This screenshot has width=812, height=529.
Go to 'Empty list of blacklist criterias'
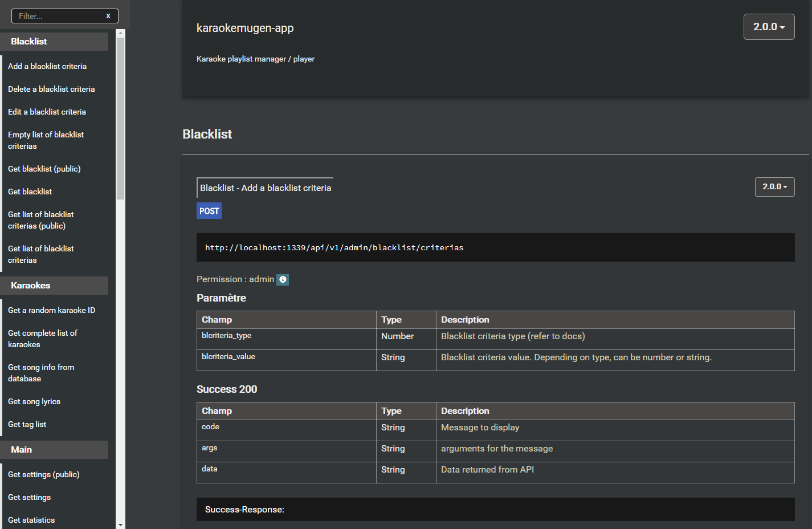pyautogui.click(x=46, y=140)
